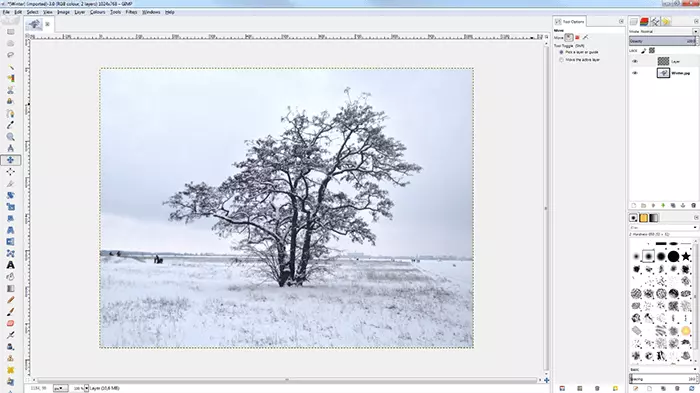Select the Paintbrush tool
The image size is (700, 393).
tap(10, 312)
